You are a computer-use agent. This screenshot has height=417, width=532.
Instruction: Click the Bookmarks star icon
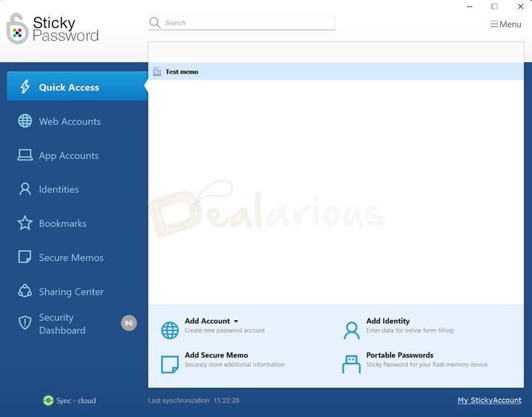click(25, 223)
